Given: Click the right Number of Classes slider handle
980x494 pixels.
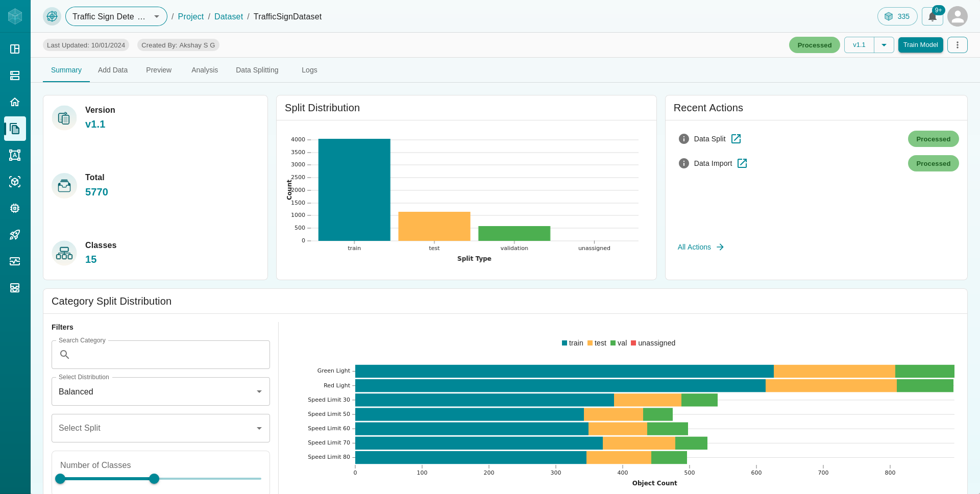Looking at the screenshot, I should pos(154,479).
